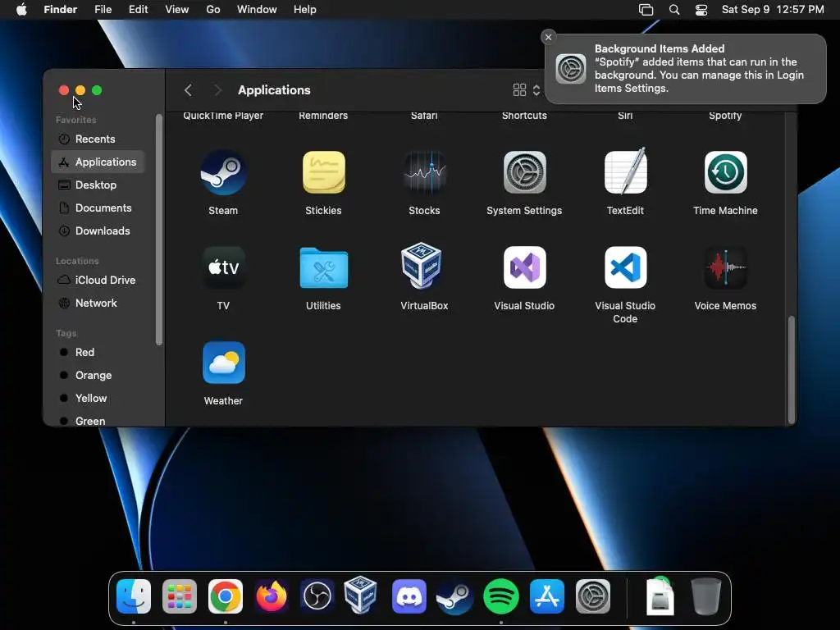
Task: Open the Apple TV app icon
Action: tap(223, 267)
